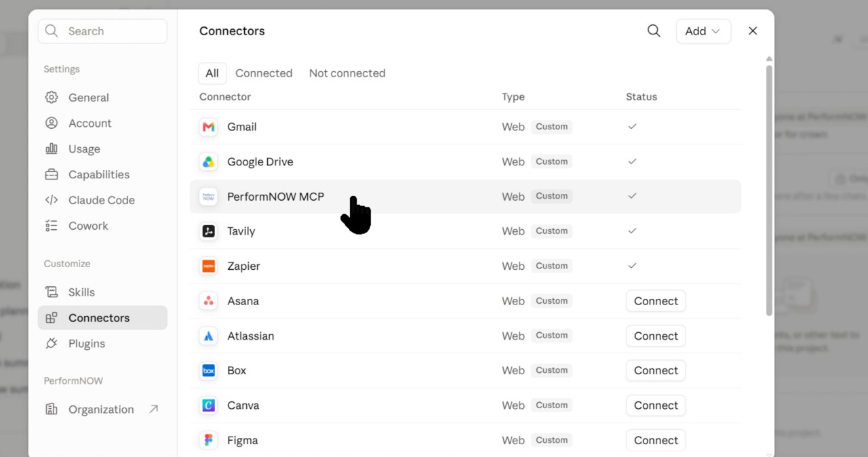Click the connectors list scrollbar

click(x=769, y=190)
